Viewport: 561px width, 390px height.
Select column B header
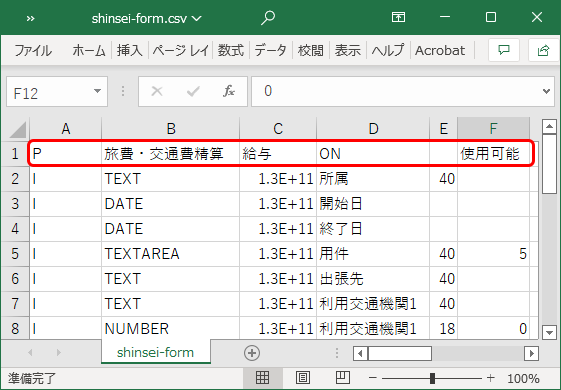click(171, 128)
